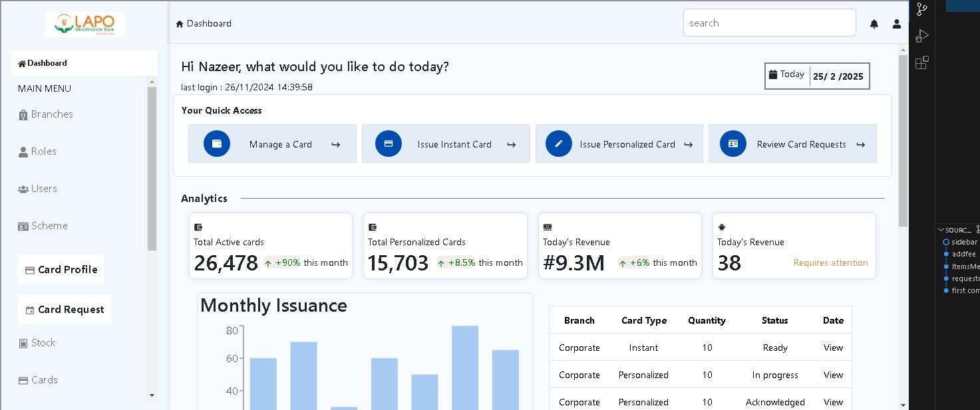Screen dimensions: 980x410
Task: Click View for the In progress row
Action: coord(833,375)
